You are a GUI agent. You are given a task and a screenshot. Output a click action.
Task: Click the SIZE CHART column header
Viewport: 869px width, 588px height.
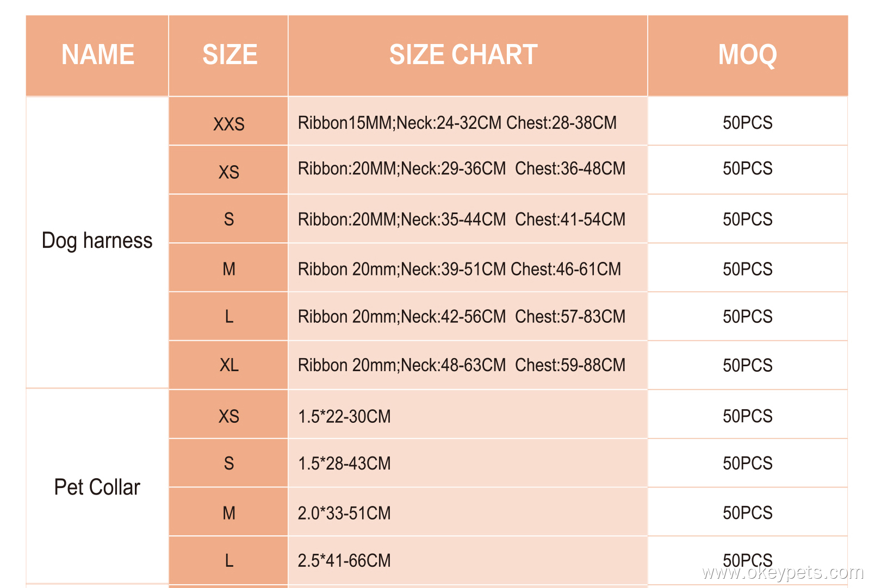463,55
